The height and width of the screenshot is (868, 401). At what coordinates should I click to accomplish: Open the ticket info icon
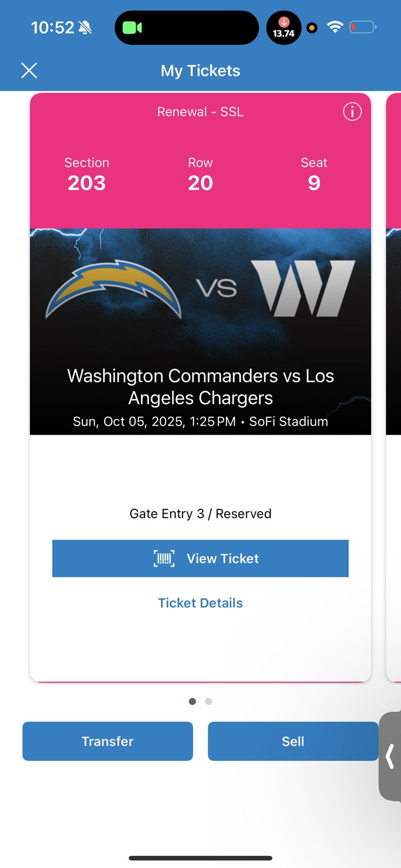tap(352, 111)
